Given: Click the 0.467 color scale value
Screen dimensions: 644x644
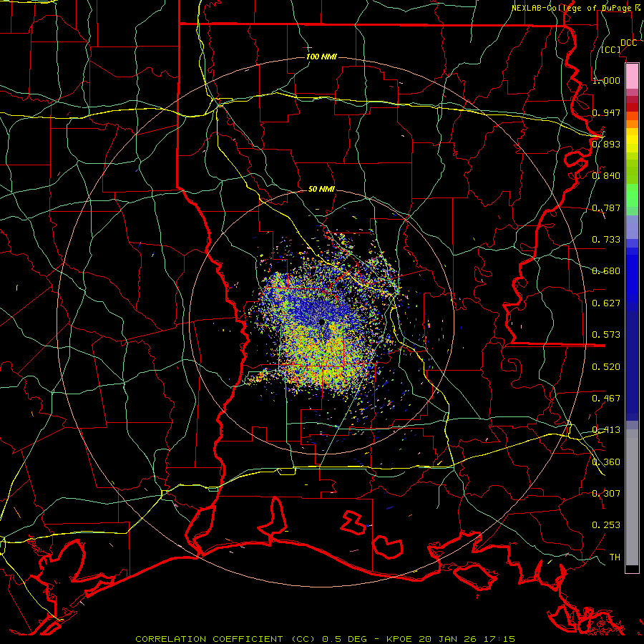Looking at the screenshot, I should coord(606,399).
